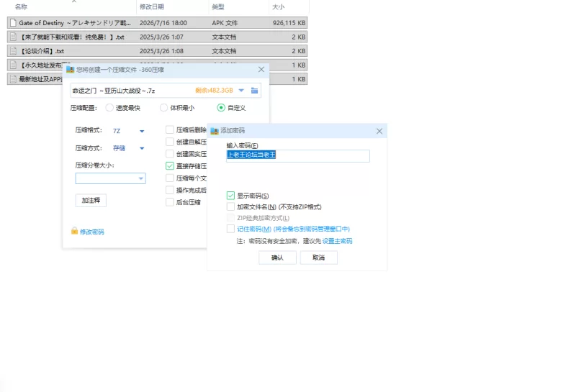
Task: Select the 体积最小 radio option
Action: pos(164,108)
